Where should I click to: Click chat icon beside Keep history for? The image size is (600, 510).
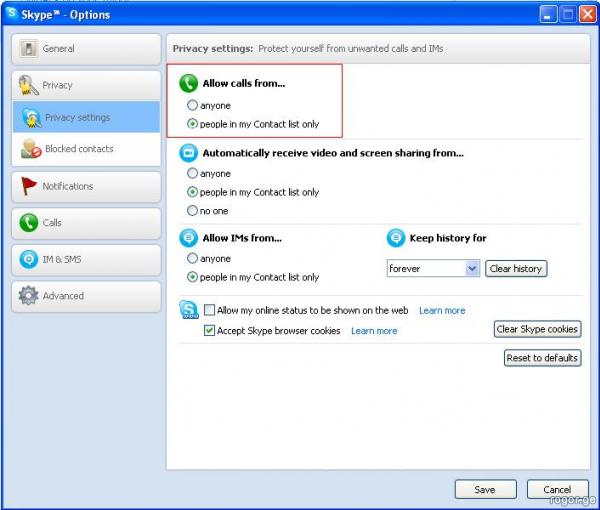click(396, 238)
